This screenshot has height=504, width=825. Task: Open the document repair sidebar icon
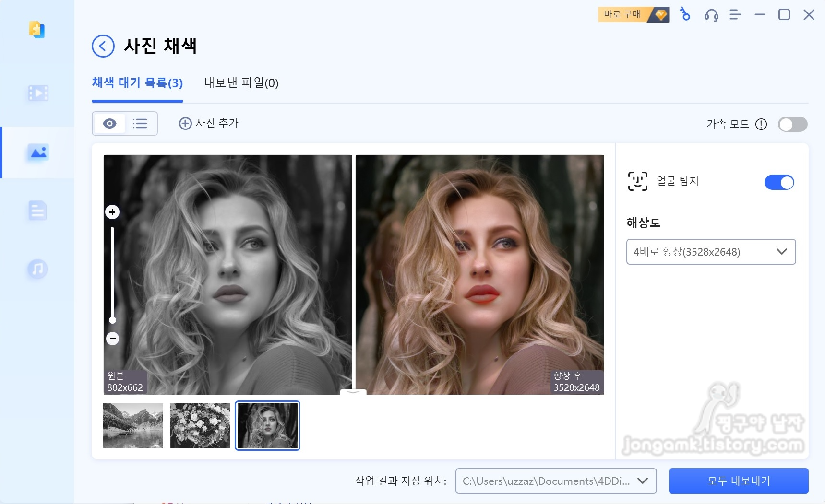[37, 211]
